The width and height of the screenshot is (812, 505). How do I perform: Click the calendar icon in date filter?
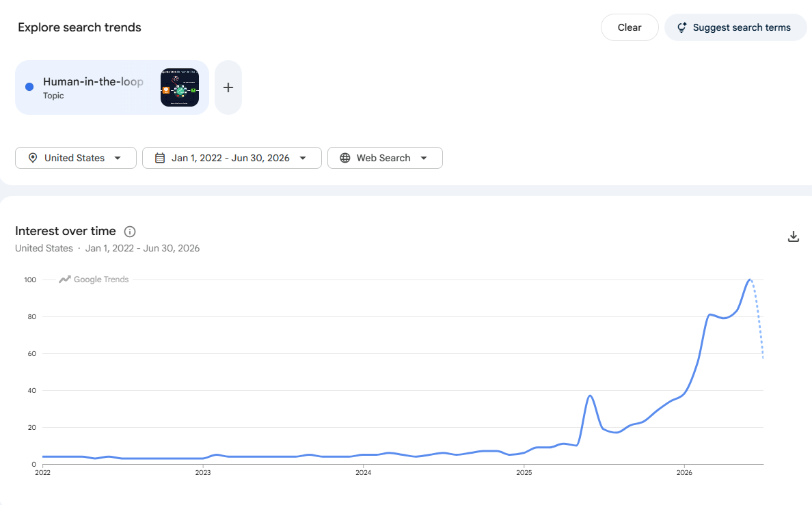coord(160,158)
